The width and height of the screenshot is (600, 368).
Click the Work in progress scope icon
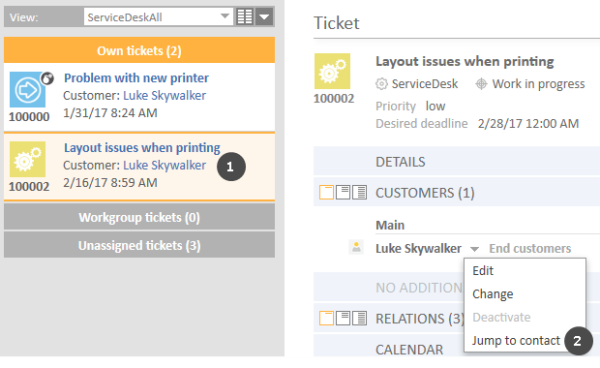pyautogui.click(x=481, y=84)
